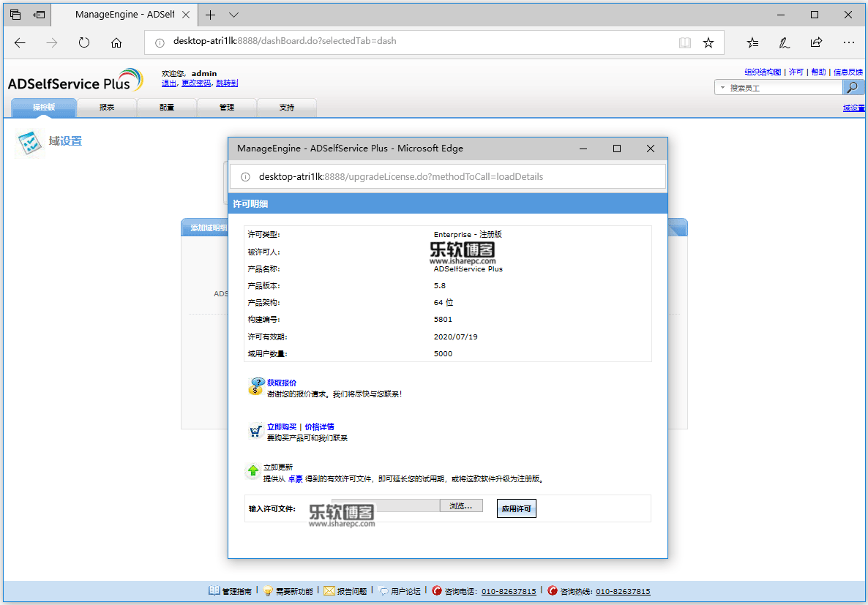Go back to the previous page
The height and width of the screenshot is (605, 868).
(20, 42)
